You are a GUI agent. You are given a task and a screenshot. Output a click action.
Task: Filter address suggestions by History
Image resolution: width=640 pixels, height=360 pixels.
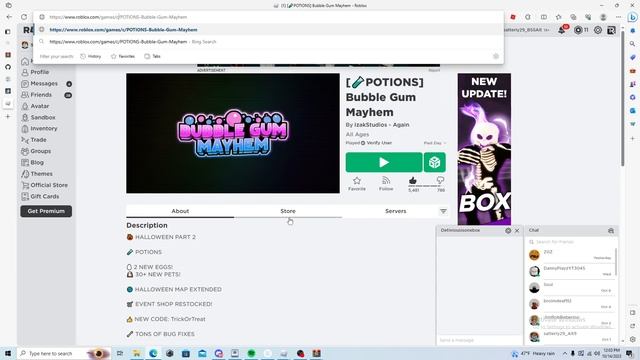click(x=91, y=56)
